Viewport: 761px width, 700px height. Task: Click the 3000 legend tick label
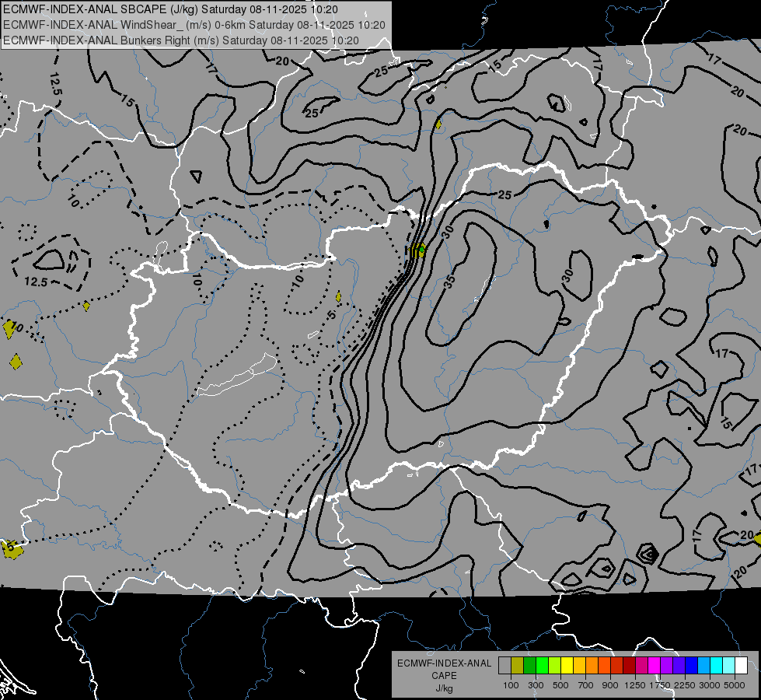point(710,685)
